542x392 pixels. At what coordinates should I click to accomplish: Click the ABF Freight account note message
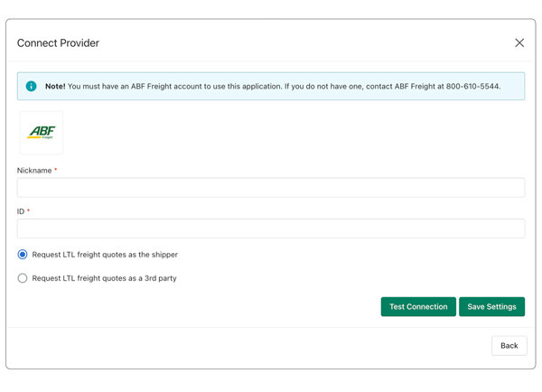pyautogui.click(x=271, y=87)
